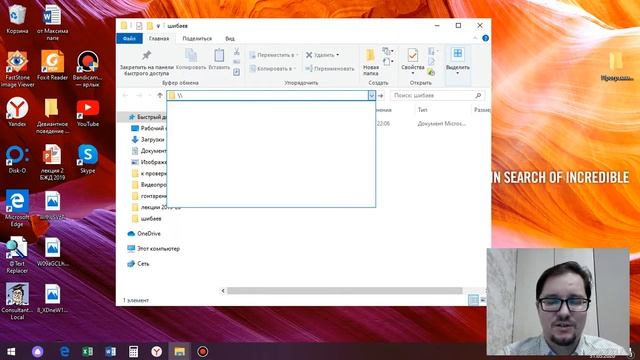Image resolution: width=640 pixels, height=360 pixels.
Task: Click the scissors cut icon
Action: click(x=237, y=52)
